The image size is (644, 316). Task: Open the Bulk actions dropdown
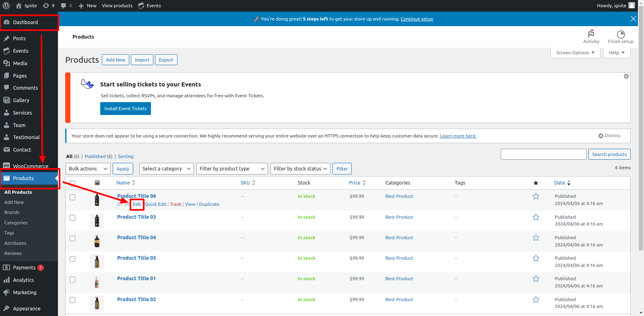click(88, 169)
